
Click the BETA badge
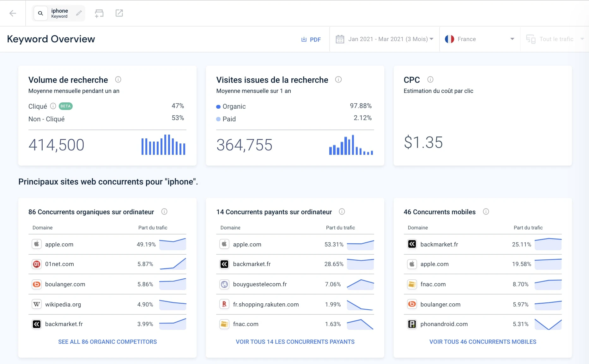click(x=66, y=106)
